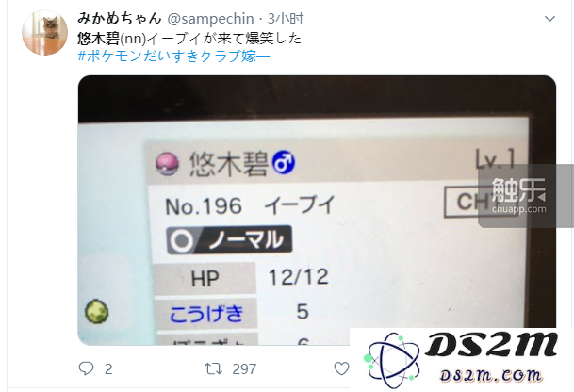
Task: Open the みかめちゃん display name
Action: (120, 18)
